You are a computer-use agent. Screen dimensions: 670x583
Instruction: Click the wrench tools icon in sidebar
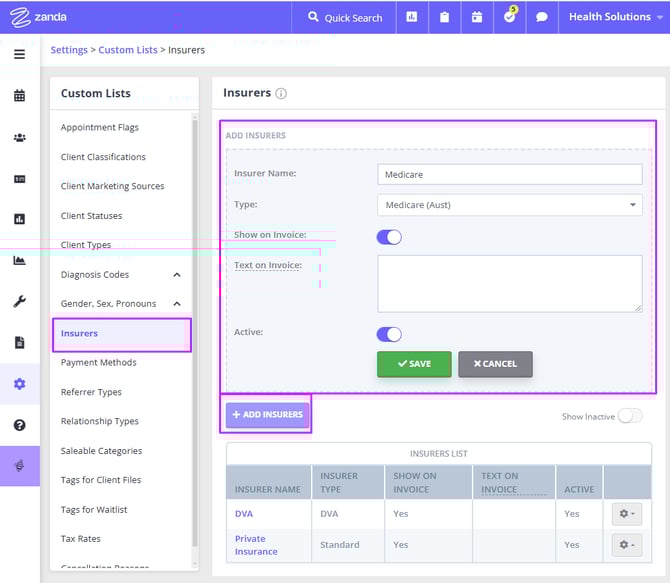click(19, 301)
